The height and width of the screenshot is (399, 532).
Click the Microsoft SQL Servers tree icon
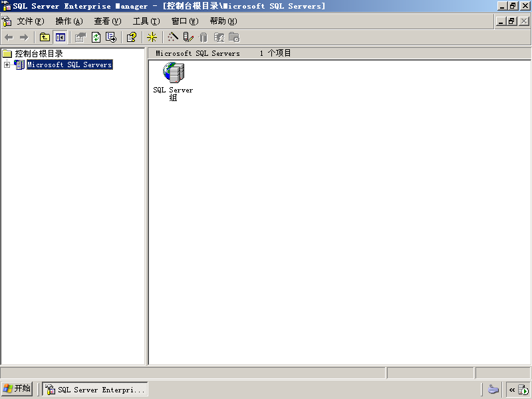(19, 65)
